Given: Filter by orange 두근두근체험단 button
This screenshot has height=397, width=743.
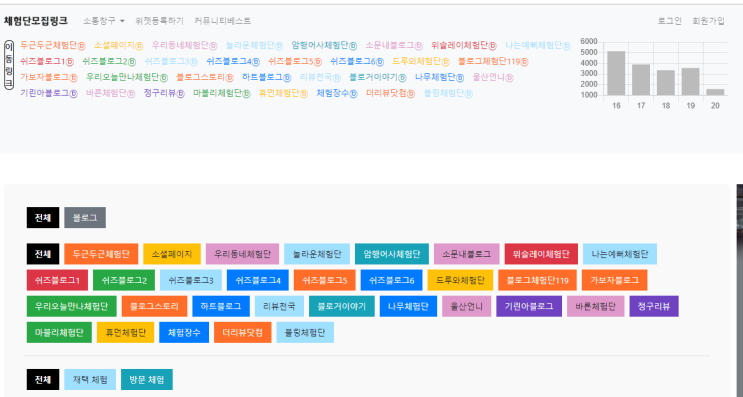Looking at the screenshot, I should pos(101,254).
